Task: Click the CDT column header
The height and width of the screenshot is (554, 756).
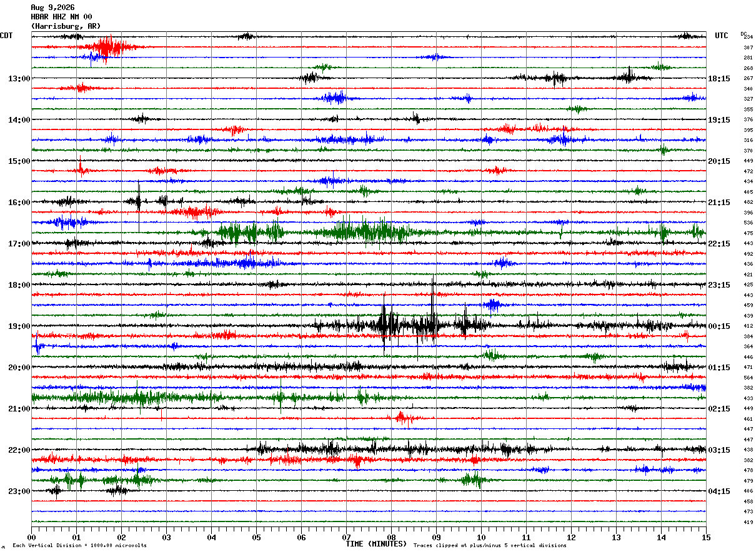Action: point(7,36)
